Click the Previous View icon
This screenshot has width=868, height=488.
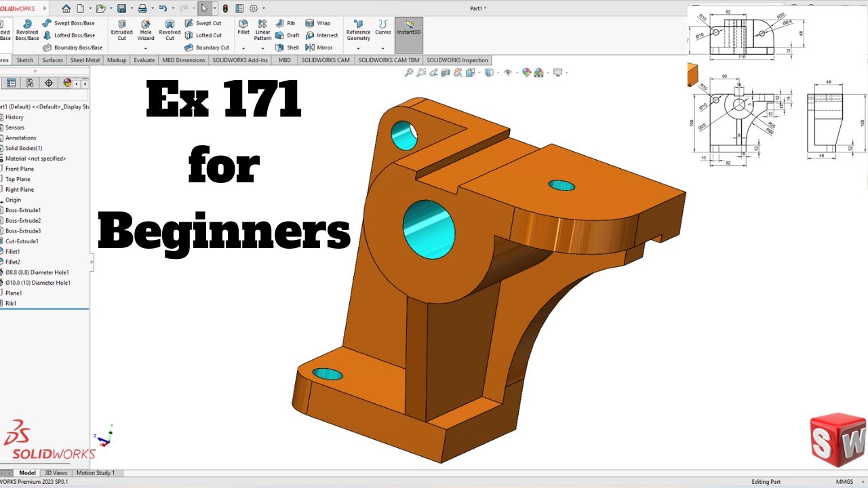435,73
